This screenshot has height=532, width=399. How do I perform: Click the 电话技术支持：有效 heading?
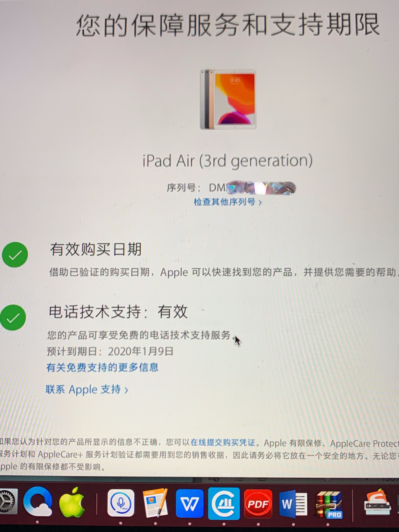(x=118, y=312)
